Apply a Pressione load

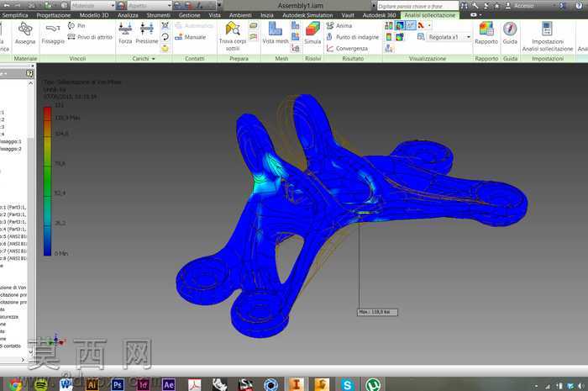(x=147, y=33)
